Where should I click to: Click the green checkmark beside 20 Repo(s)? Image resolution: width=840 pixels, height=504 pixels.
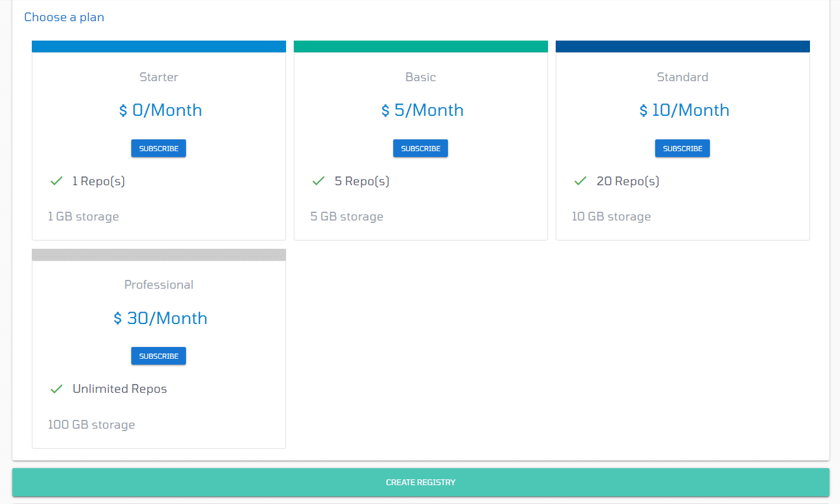click(580, 181)
